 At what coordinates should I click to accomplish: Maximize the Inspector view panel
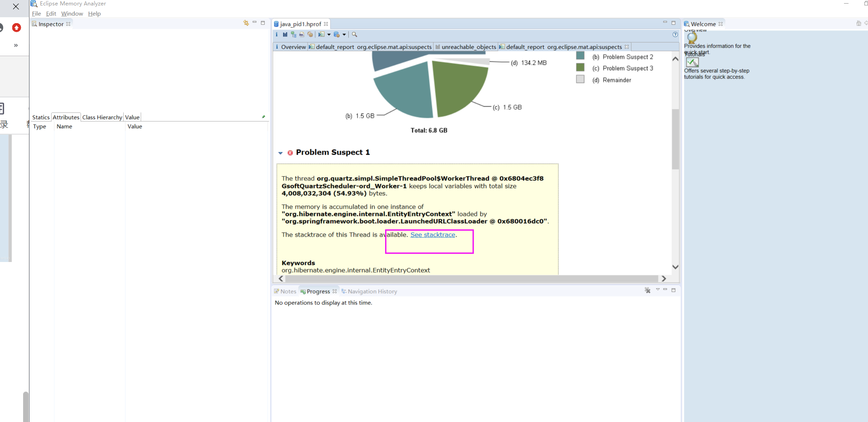(x=263, y=23)
